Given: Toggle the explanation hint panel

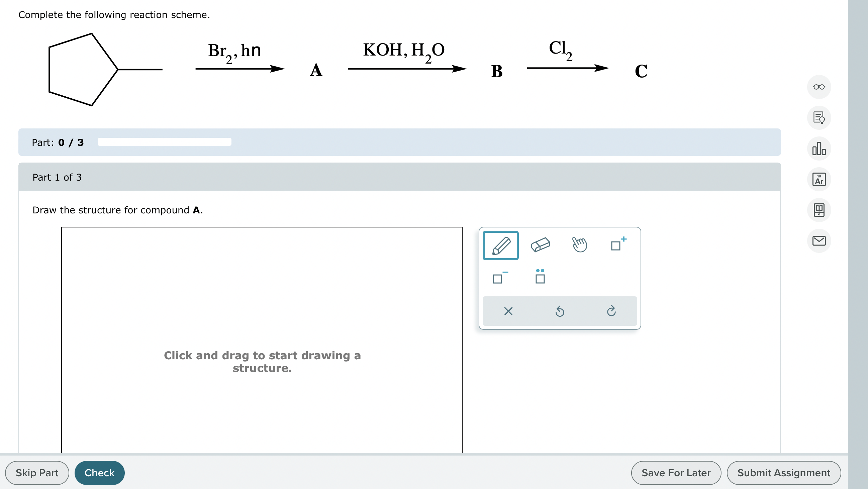Looking at the screenshot, I should (x=819, y=118).
